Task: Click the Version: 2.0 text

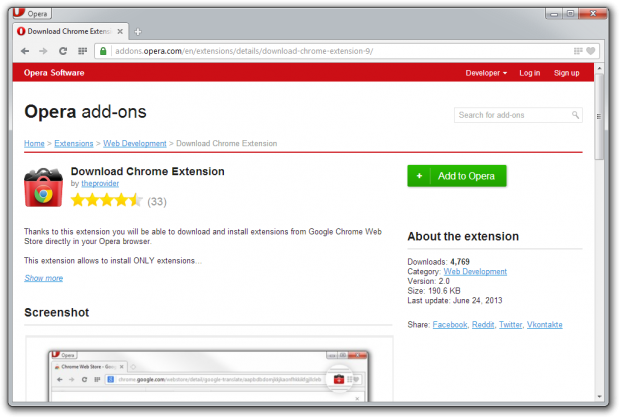Action: pos(429,281)
